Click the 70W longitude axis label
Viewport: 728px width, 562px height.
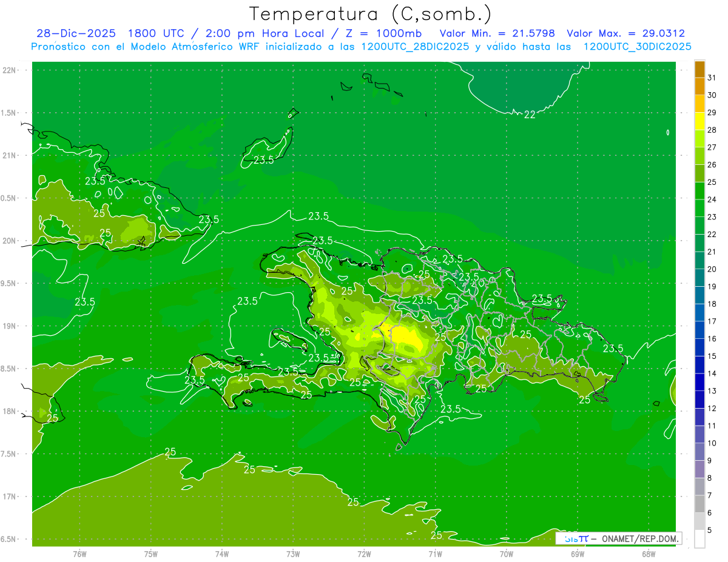[x=507, y=554]
